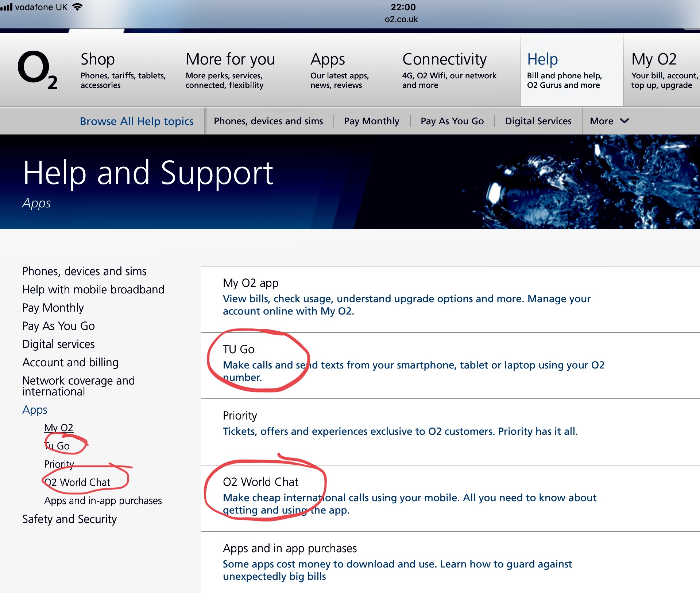Image resolution: width=700 pixels, height=593 pixels.
Task: Select Pay Monthly in subnav bar
Action: click(372, 121)
